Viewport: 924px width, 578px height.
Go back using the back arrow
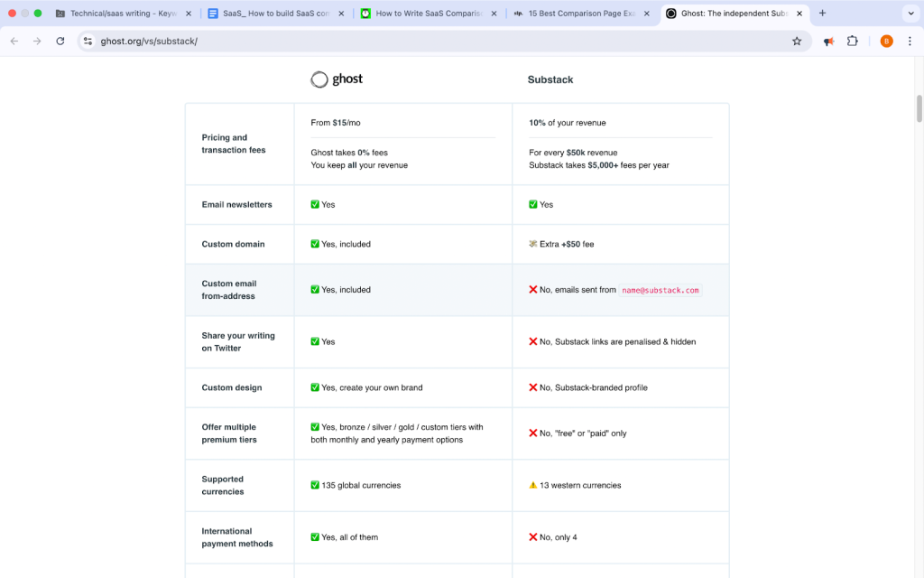pyautogui.click(x=14, y=41)
